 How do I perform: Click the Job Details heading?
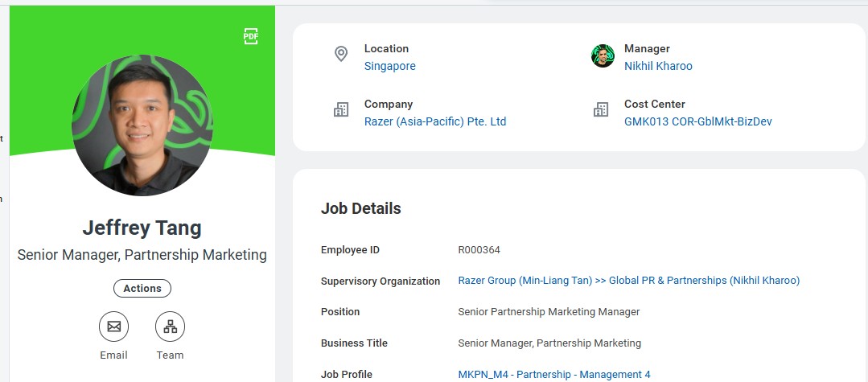(x=361, y=209)
